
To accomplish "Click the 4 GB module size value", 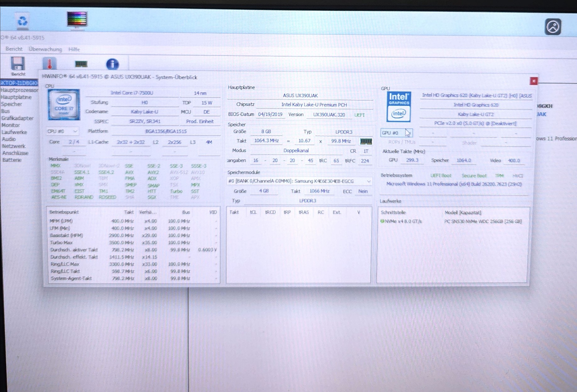I will tap(264, 191).
